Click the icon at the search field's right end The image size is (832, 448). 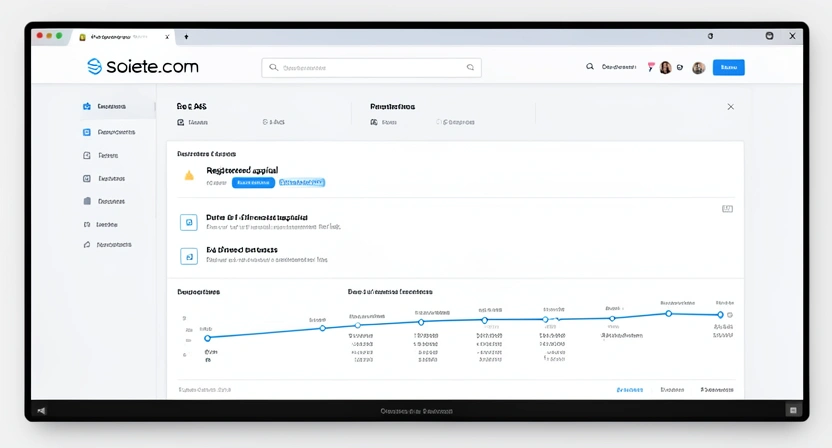pos(470,67)
